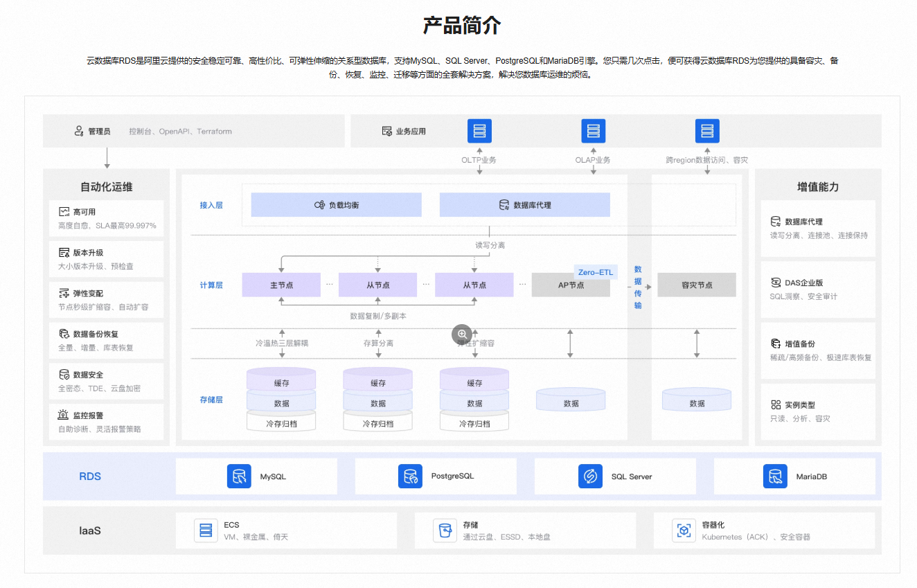Viewport: 917px width, 588px height.
Task: Select the AP节点 box
Action: tap(571, 285)
